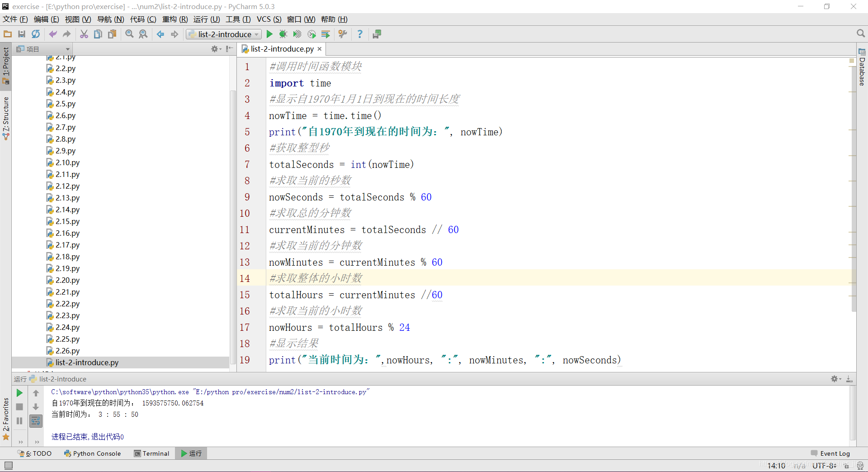The height and width of the screenshot is (472, 868).
Task: Cut selection with the scissors icon
Action: pyautogui.click(x=84, y=34)
